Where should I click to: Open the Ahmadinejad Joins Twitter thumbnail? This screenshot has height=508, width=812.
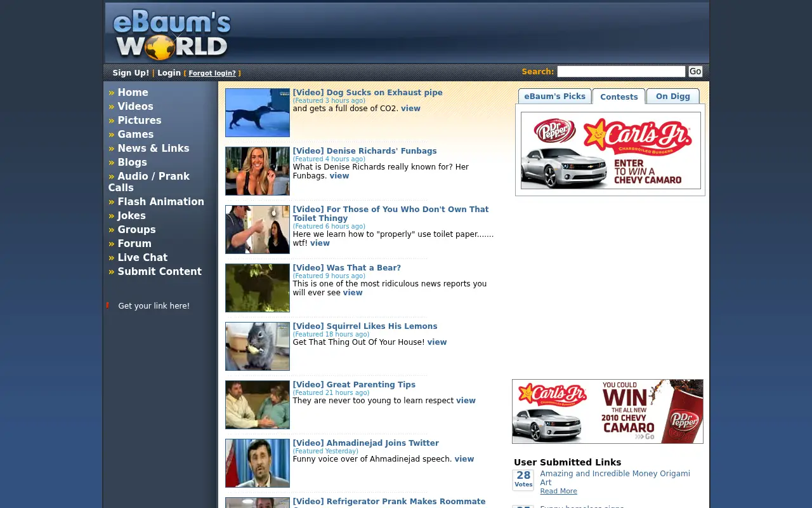258,463
